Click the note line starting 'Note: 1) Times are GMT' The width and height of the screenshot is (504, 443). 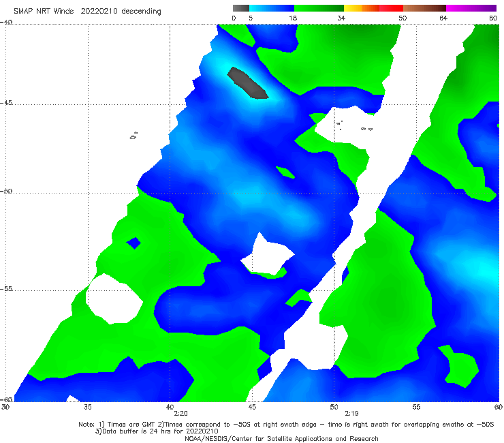(286, 425)
